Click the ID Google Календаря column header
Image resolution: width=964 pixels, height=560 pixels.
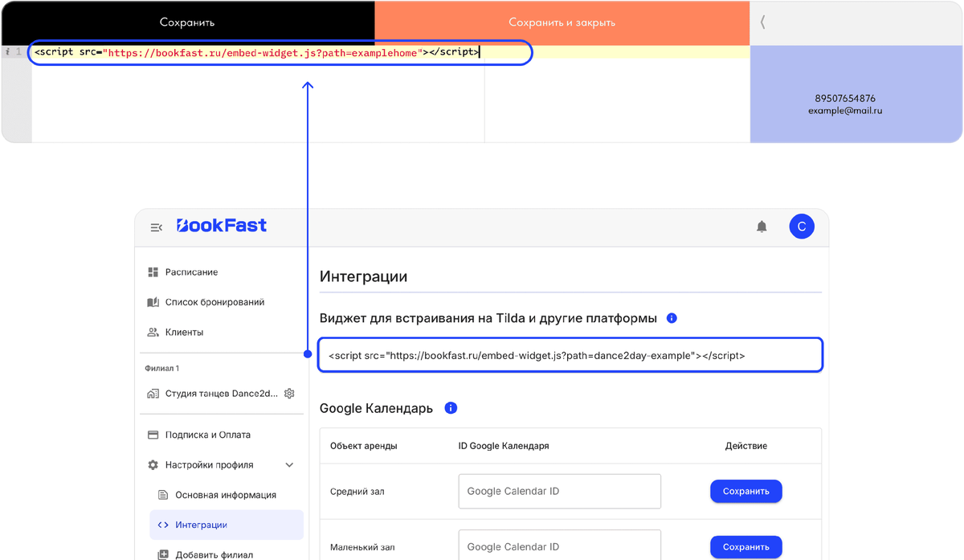click(x=504, y=446)
